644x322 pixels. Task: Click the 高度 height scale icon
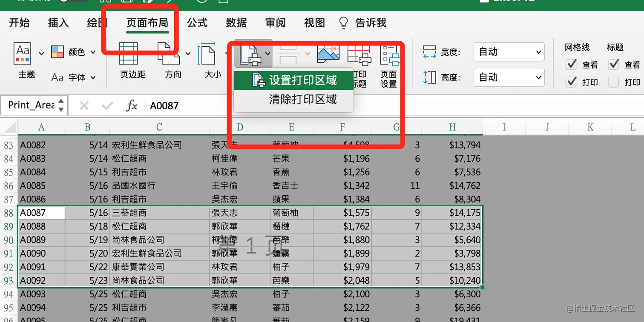point(429,77)
